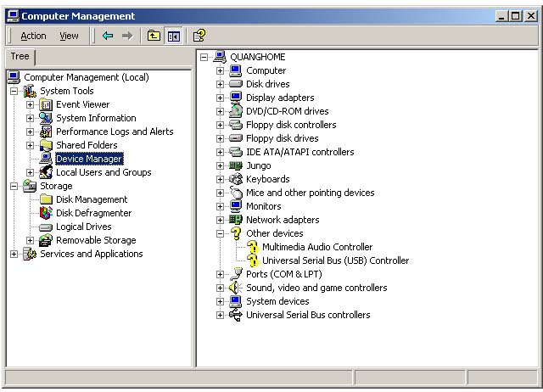Collapse the Other devices category

220,233
